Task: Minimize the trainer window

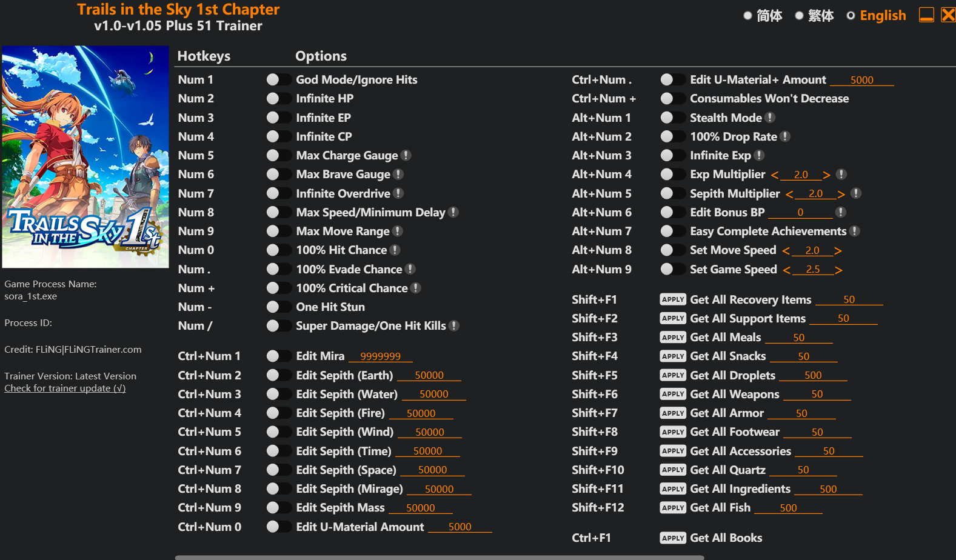Action: (x=926, y=15)
